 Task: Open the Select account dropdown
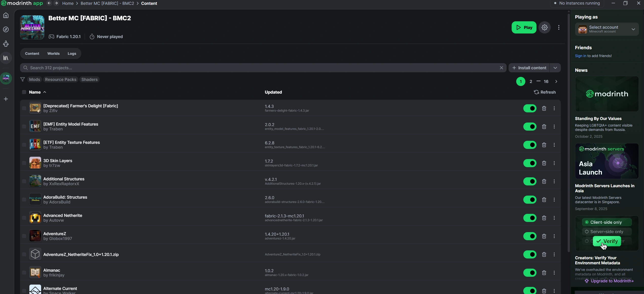coord(607,29)
